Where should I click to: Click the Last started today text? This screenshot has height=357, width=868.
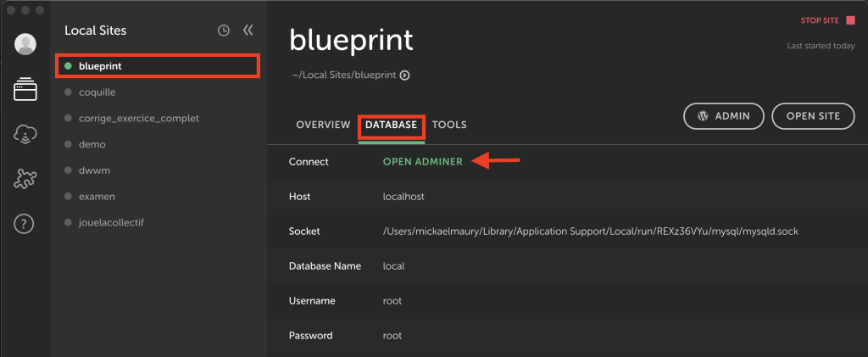821,46
